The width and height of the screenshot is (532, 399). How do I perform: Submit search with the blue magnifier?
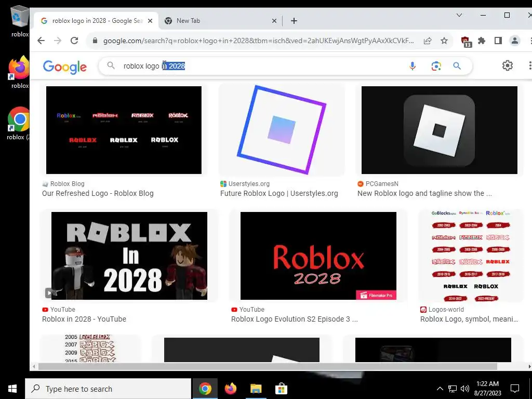coord(457,66)
